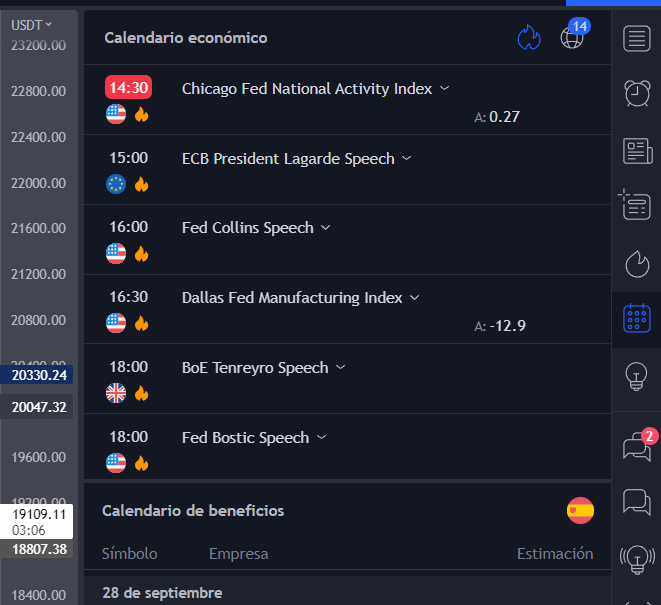This screenshot has height=605, width=661.
Task: Click flame importance icon for Fed Bostic Speech
Action: pos(142,463)
